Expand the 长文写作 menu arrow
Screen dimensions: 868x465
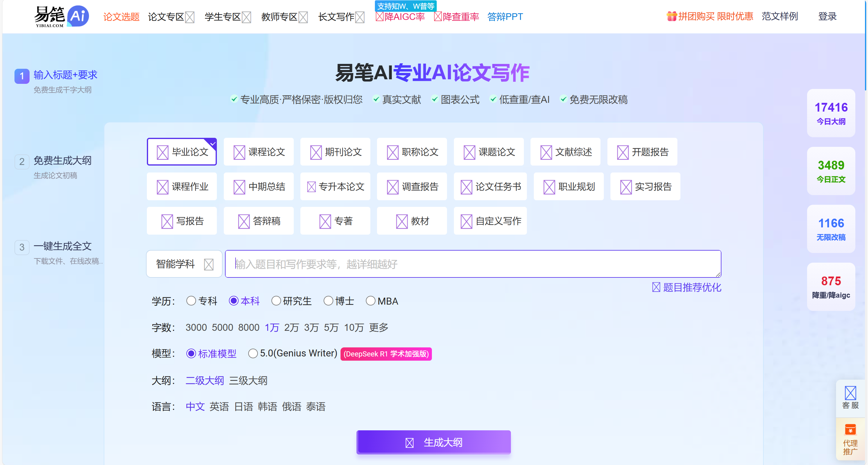click(x=360, y=17)
